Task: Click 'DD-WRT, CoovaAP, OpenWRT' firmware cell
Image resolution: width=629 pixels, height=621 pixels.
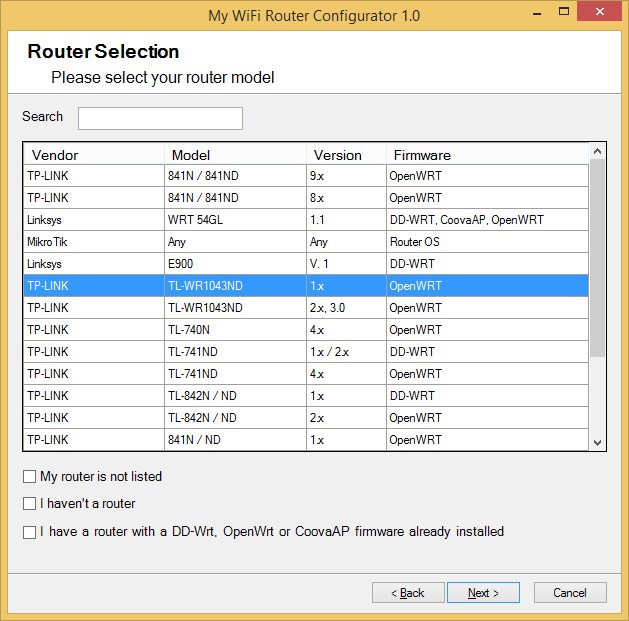Action: click(x=487, y=220)
